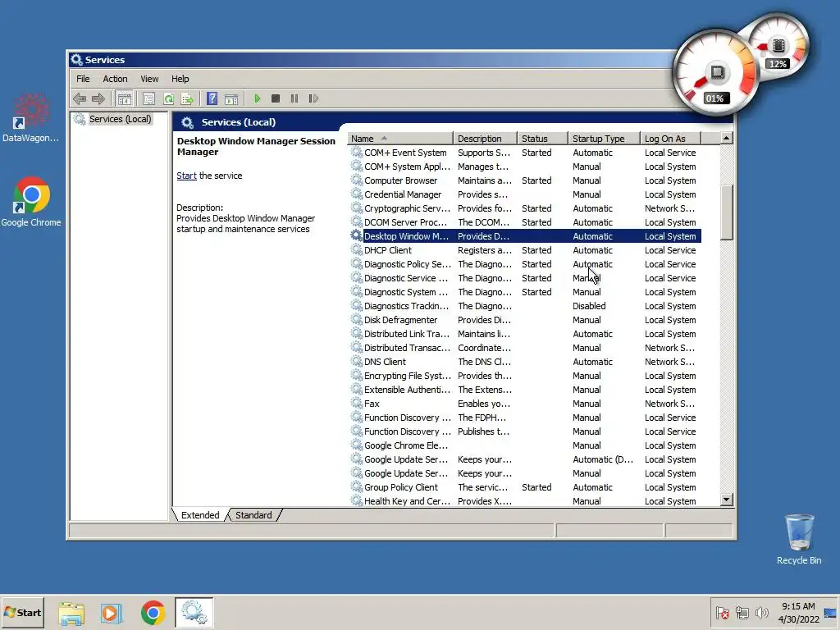Image resolution: width=840 pixels, height=630 pixels.
Task: Click the gear icon beside Fax service
Action: click(x=356, y=403)
